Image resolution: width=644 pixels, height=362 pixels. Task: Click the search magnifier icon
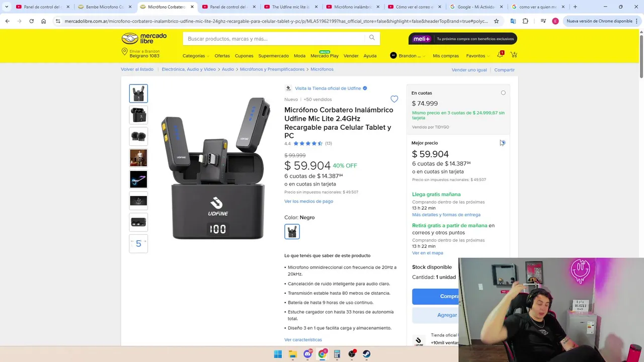372,38
